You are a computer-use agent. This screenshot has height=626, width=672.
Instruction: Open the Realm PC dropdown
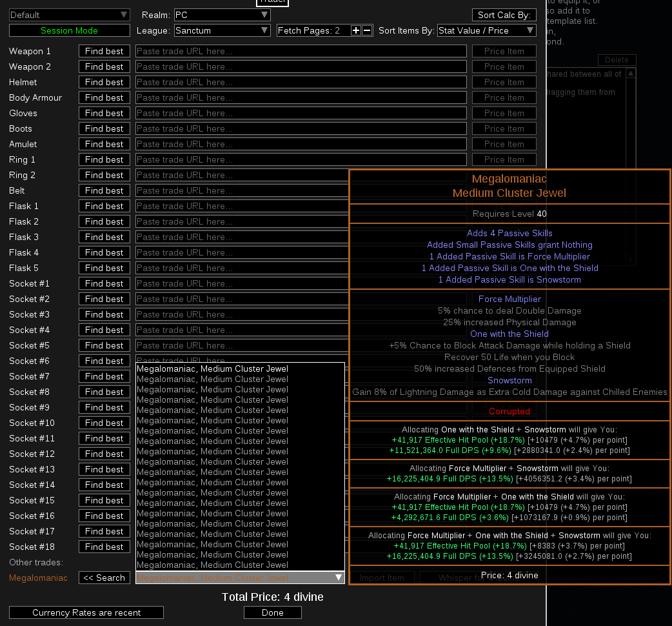click(222, 15)
